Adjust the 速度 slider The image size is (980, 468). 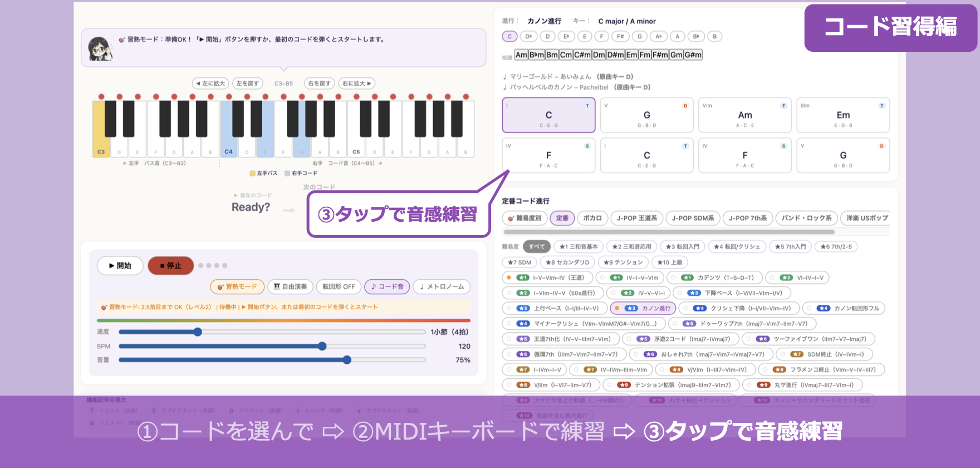272,332
